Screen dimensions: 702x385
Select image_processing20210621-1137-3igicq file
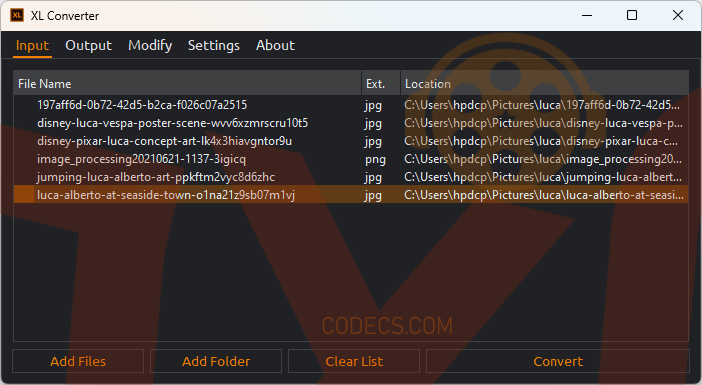tap(351, 159)
